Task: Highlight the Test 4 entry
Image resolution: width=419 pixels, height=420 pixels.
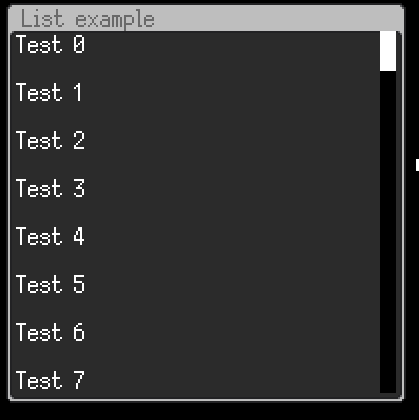Action: click(195, 236)
